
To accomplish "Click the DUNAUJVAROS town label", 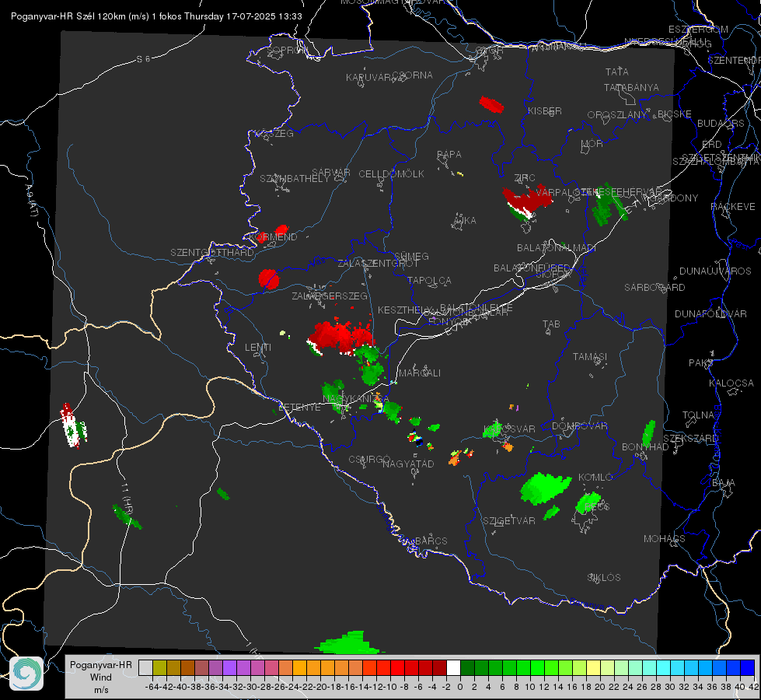I will point(715,271).
